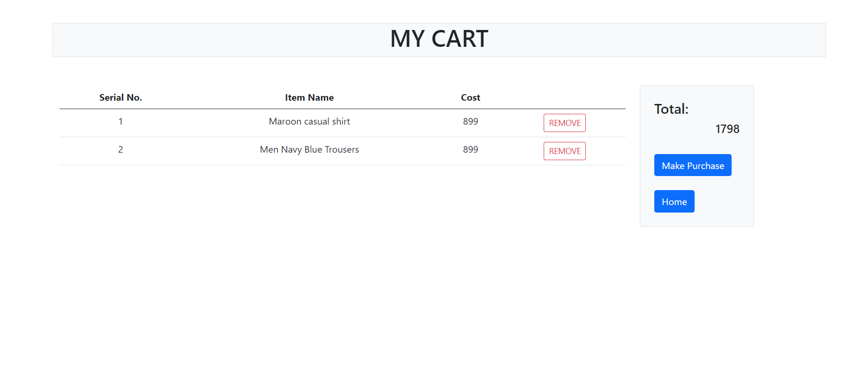Click the Total label in the summary panel
The height and width of the screenshot is (383, 868).
click(671, 109)
